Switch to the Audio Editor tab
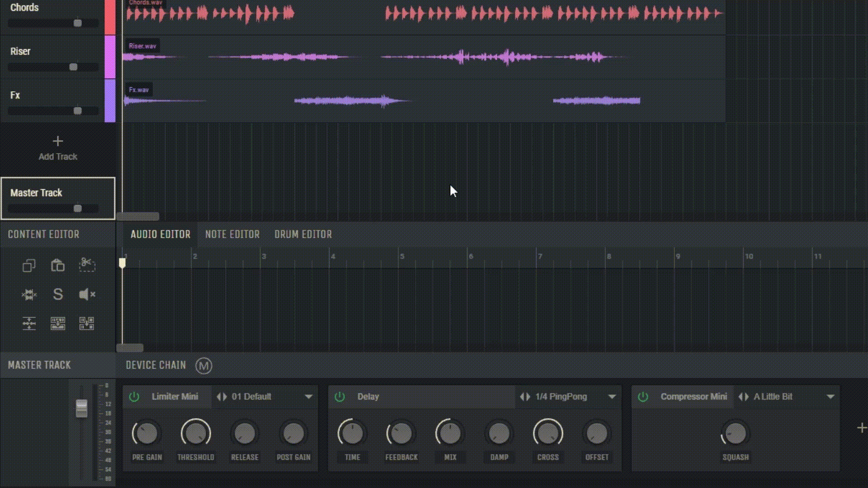Screen dimensions: 868x488 click(160, 235)
